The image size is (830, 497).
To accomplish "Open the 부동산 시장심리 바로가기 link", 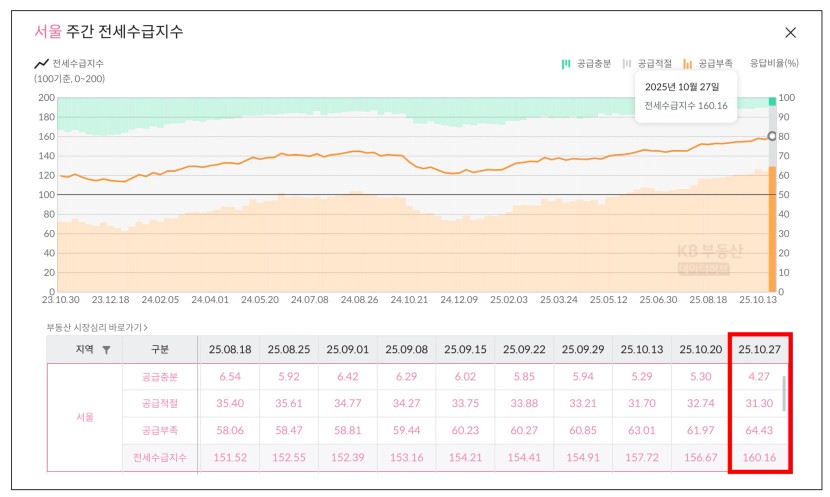I will pyautogui.click(x=97, y=326).
